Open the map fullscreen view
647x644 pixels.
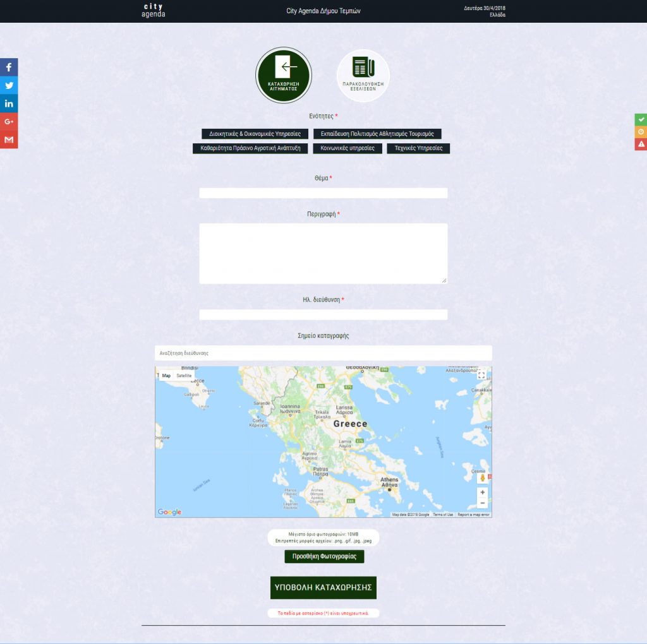(481, 376)
